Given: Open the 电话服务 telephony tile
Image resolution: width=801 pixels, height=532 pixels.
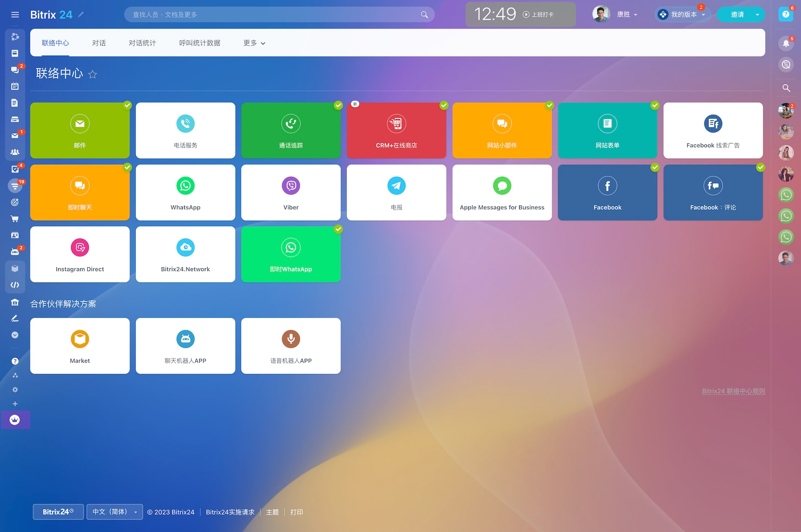Looking at the screenshot, I should pyautogui.click(x=185, y=130).
